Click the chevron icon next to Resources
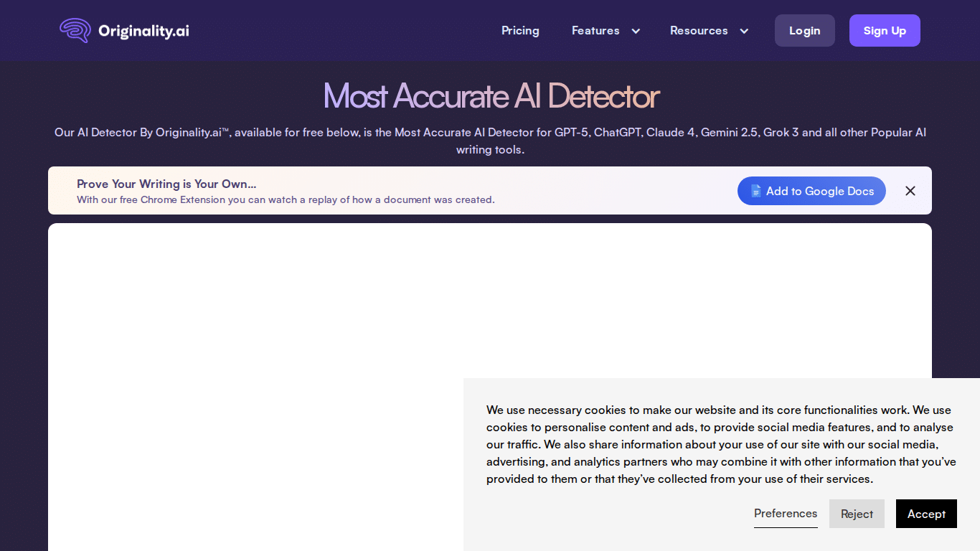980x551 pixels. click(x=743, y=31)
